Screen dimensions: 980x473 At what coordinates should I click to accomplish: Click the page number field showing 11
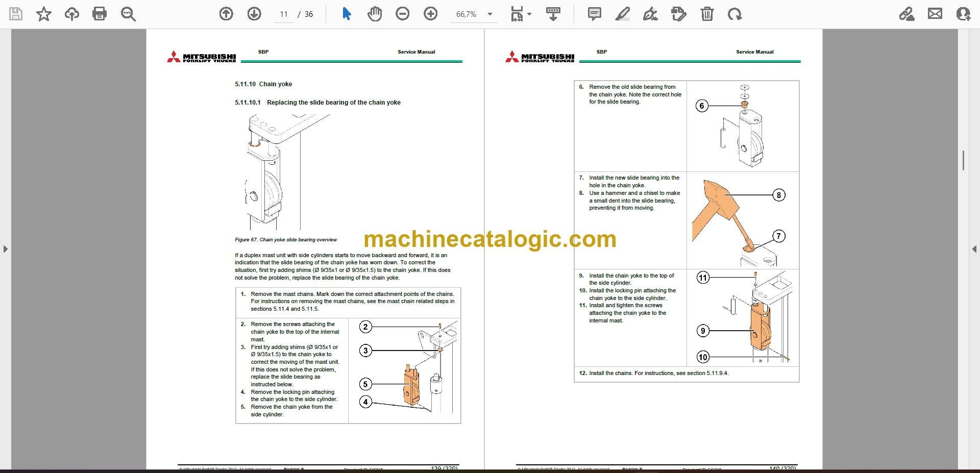(284, 14)
